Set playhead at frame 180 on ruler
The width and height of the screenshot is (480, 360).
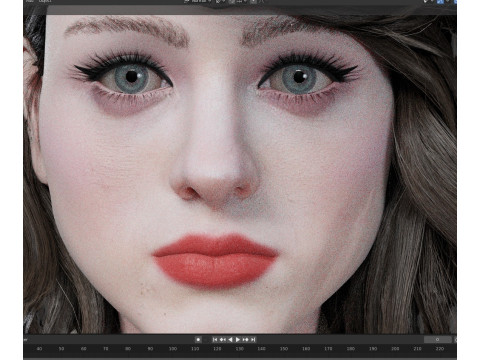click(x=351, y=349)
